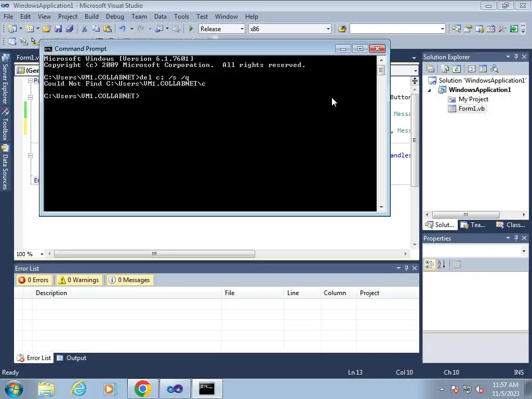Click Categorized view icon in Properties panel

(430, 264)
